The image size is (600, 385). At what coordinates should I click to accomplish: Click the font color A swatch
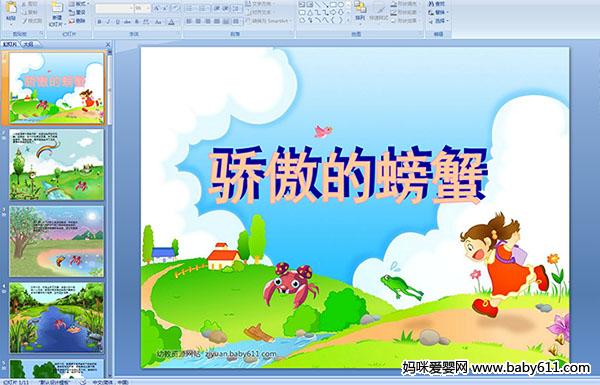[171, 22]
